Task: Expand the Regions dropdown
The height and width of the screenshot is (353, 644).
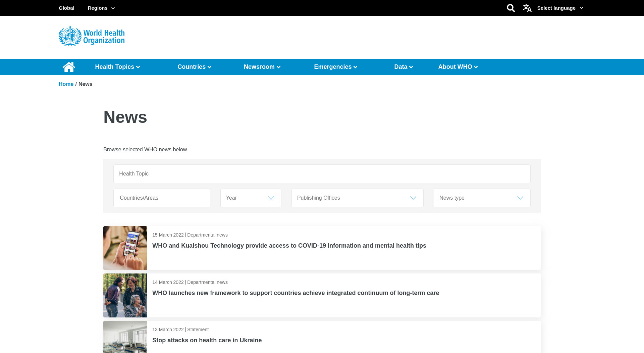Action: [101, 8]
